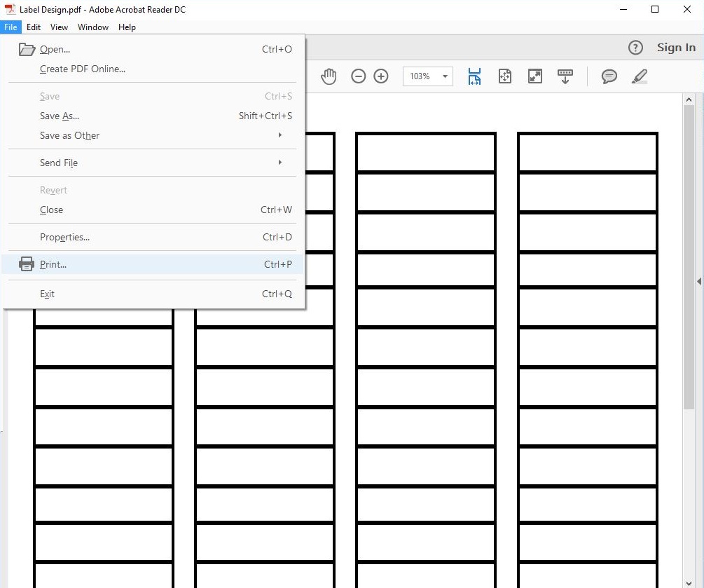This screenshot has height=588, width=704.
Task: Click the zoom out minus icon
Action: pos(359,76)
